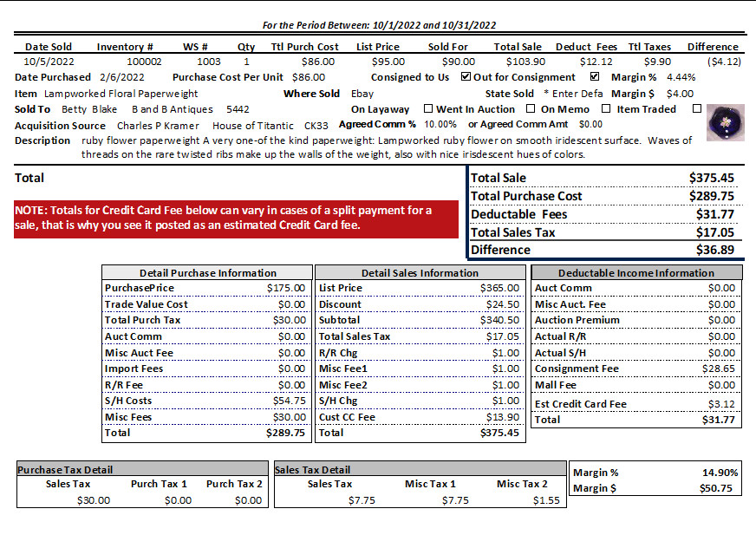Enable the Went In Auction checkbox

coord(531,108)
